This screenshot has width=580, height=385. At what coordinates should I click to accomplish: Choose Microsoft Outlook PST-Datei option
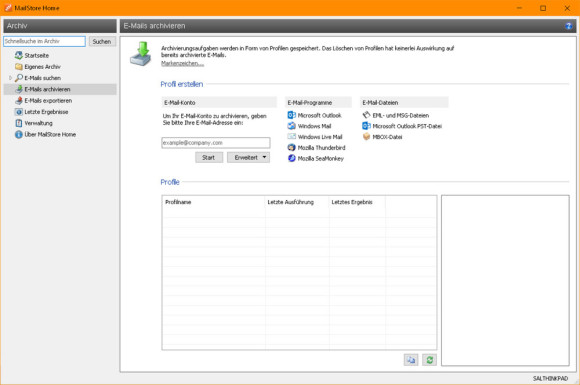click(x=407, y=126)
